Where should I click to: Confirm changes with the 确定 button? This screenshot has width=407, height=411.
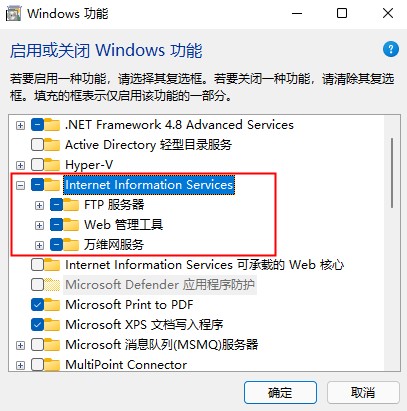tap(280, 392)
